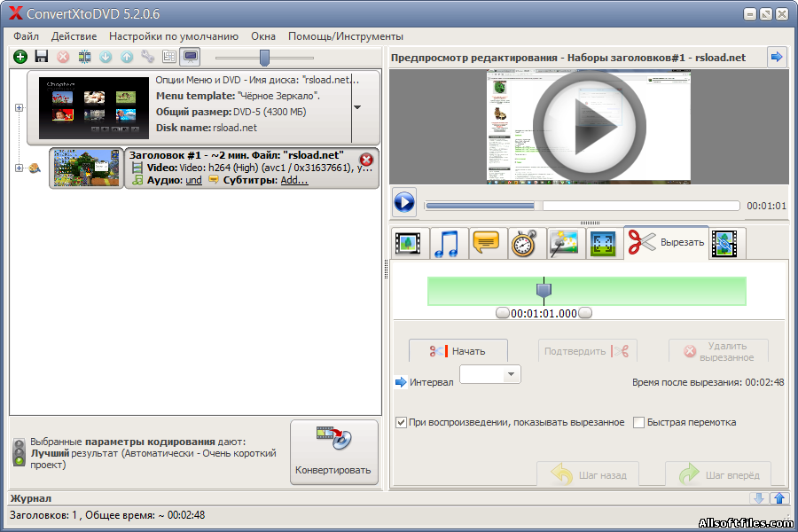
Task: Save project with floppy disk icon
Action: 42,57
